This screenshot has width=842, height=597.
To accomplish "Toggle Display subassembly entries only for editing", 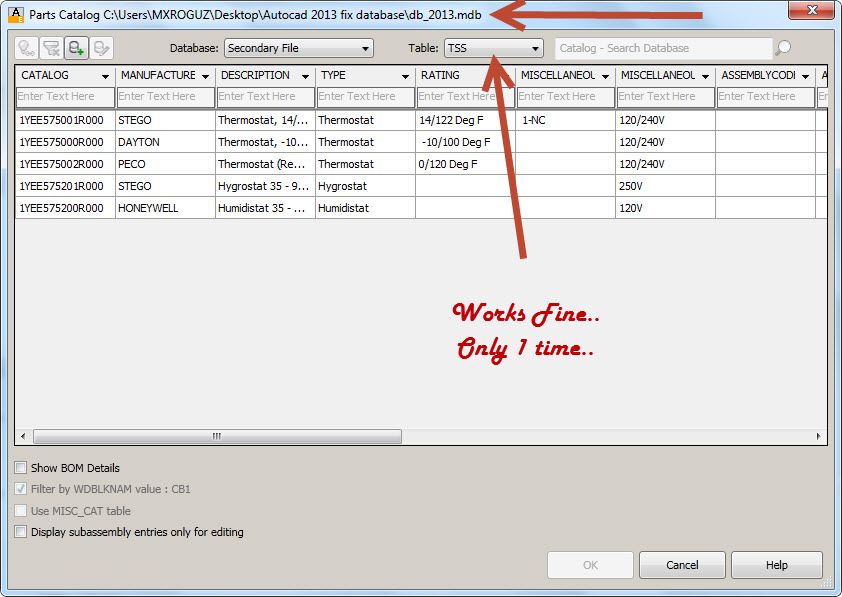I will pos(20,532).
